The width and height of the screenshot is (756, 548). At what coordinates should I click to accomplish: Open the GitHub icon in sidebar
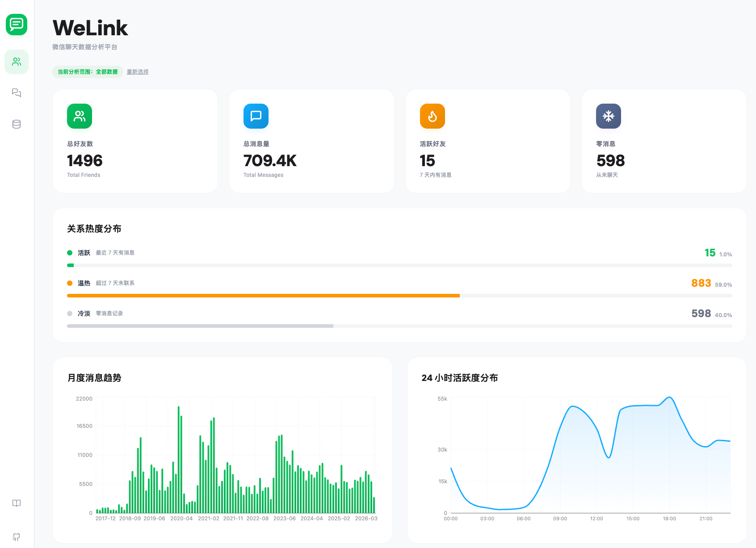point(17,537)
